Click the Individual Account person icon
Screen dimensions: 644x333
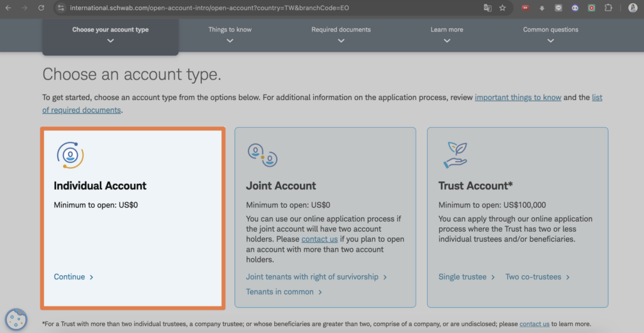tap(70, 154)
